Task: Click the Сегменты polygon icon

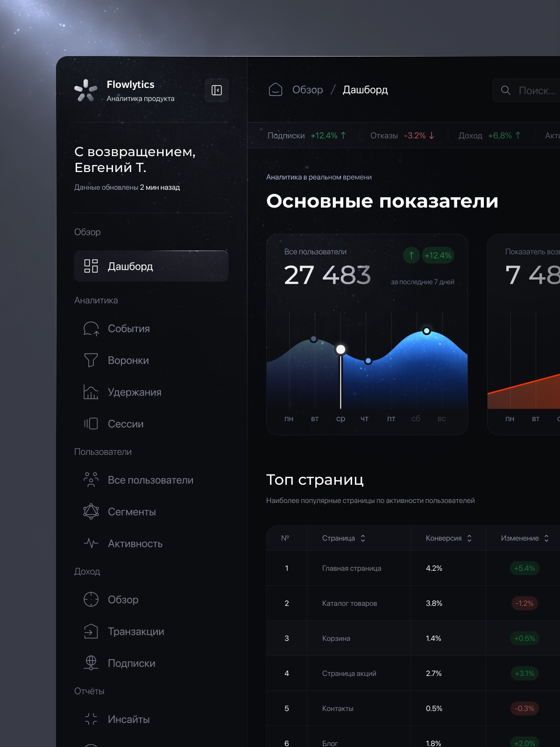Action: (x=91, y=512)
